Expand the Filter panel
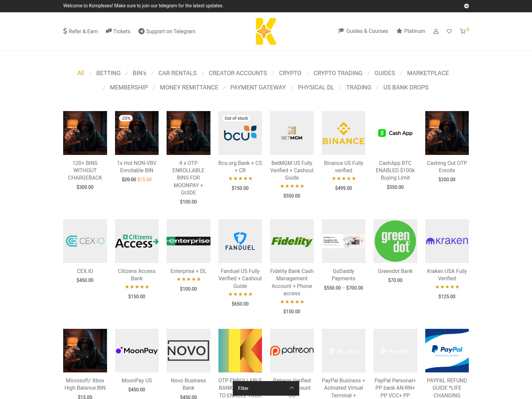Screen dimensions: 532x399 coord(266,388)
